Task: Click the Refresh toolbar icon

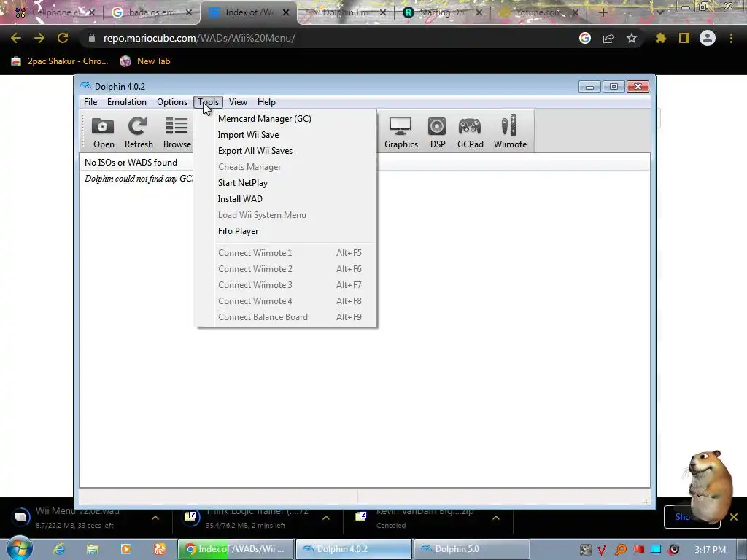Action: [x=139, y=132]
